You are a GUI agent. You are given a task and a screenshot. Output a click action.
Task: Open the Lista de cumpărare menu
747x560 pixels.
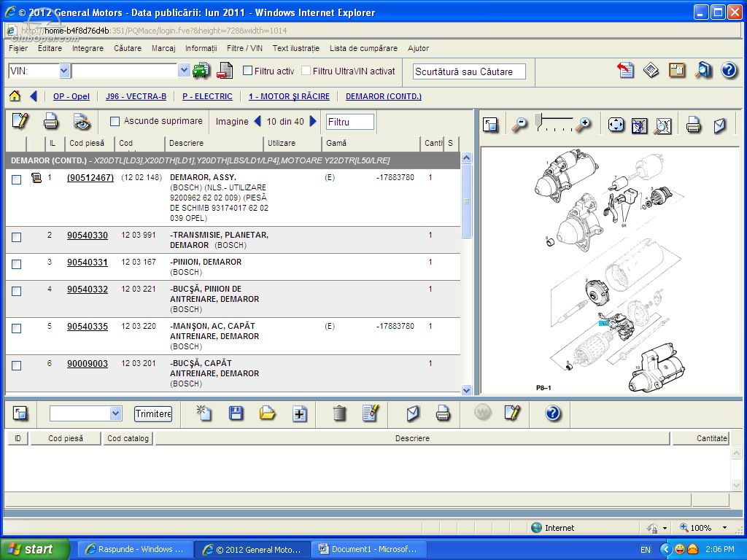pos(363,48)
